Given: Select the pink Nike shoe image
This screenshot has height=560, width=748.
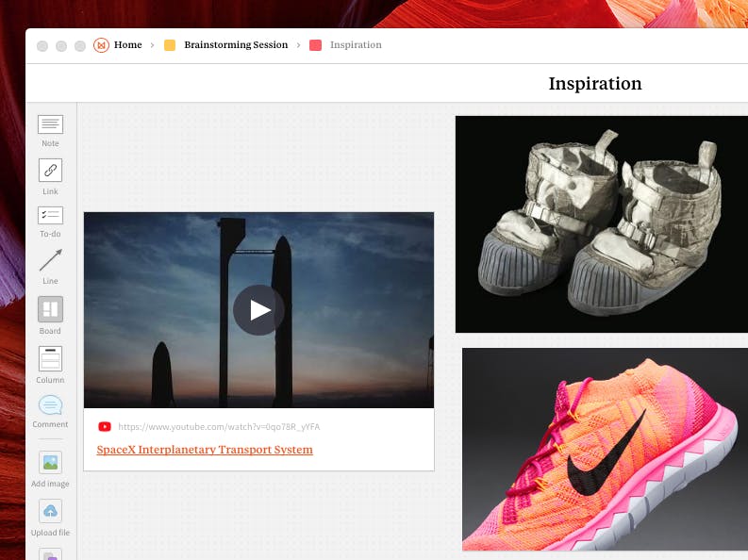Looking at the screenshot, I should click(x=605, y=450).
